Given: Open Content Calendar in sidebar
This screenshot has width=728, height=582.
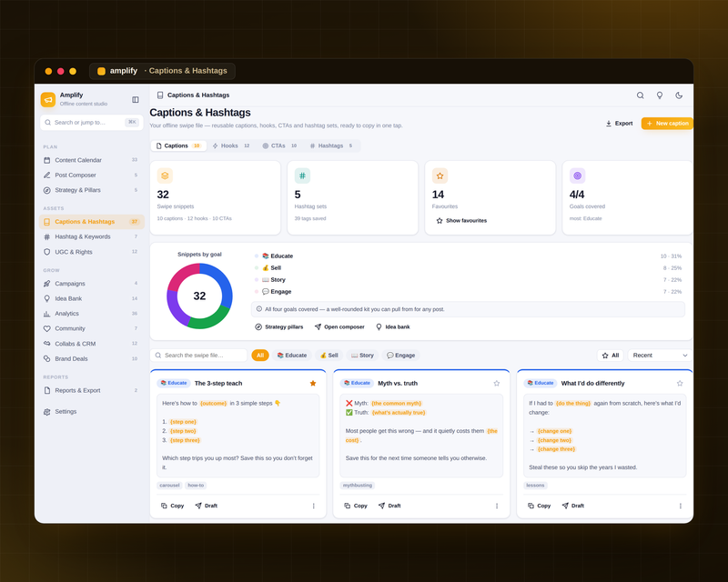Looking at the screenshot, I should pyautogui.click(x=92, y=160).
